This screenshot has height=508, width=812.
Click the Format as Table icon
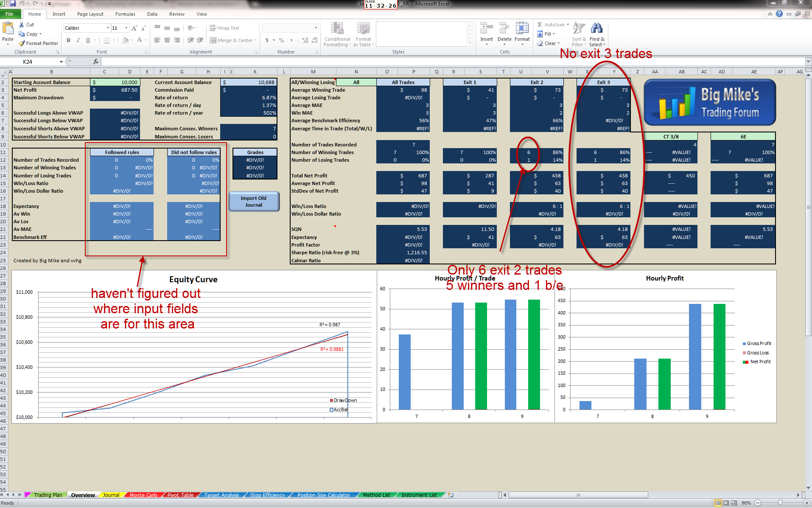pos(363,28)
